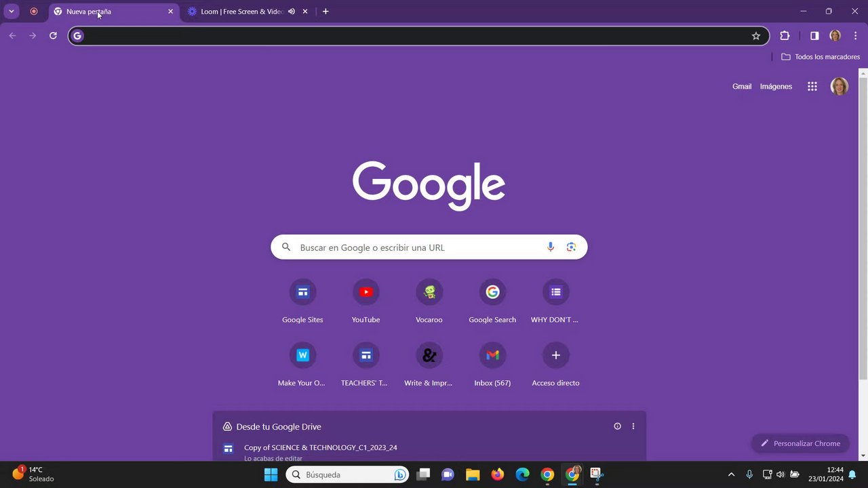Open the Chrome profile avatar in toolbar

click(x=835, y=36)
